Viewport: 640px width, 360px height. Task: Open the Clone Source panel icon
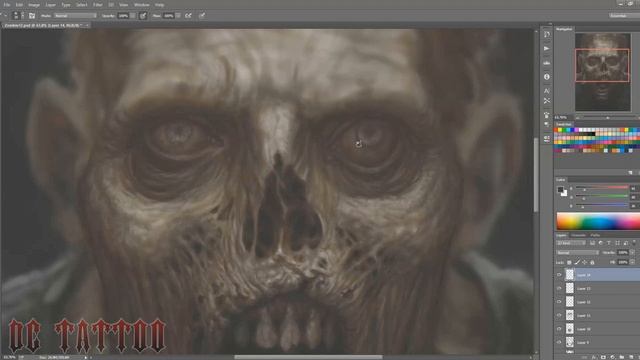pos(547,124)
